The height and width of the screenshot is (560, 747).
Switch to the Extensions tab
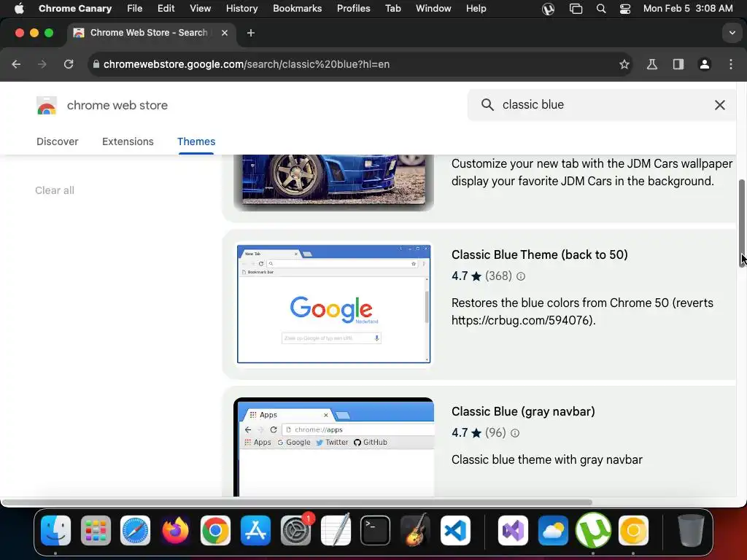pos(128,141)
